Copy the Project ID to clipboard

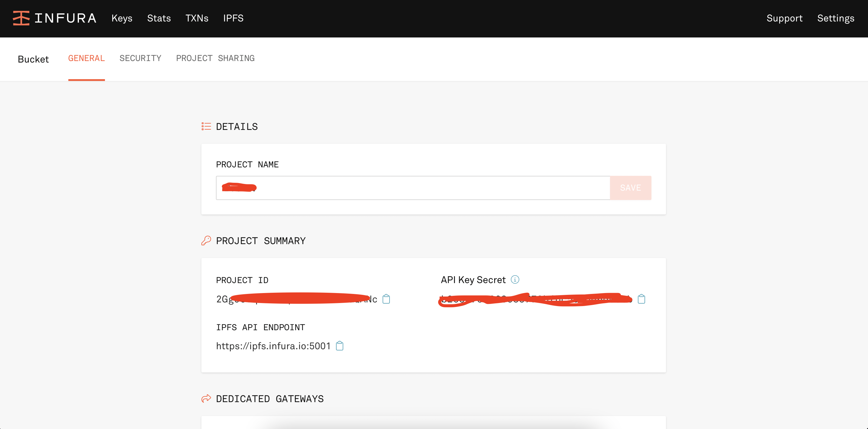coord(386,299)
